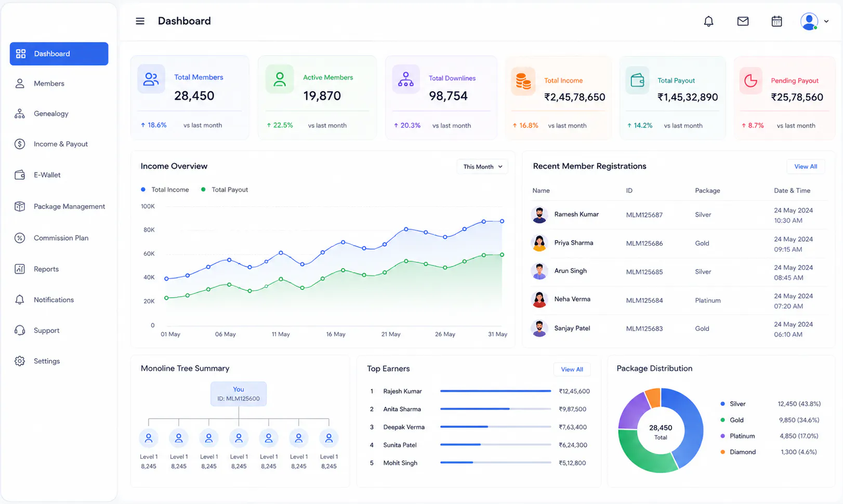
Task: Click the 31 May data point on Total Income line
Action: [x=502, y=221]
